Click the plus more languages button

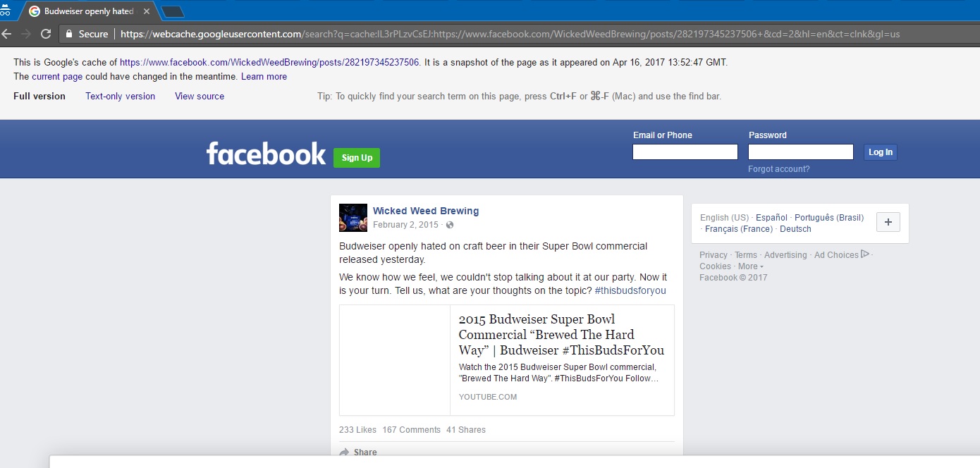[x=888, y=222]
